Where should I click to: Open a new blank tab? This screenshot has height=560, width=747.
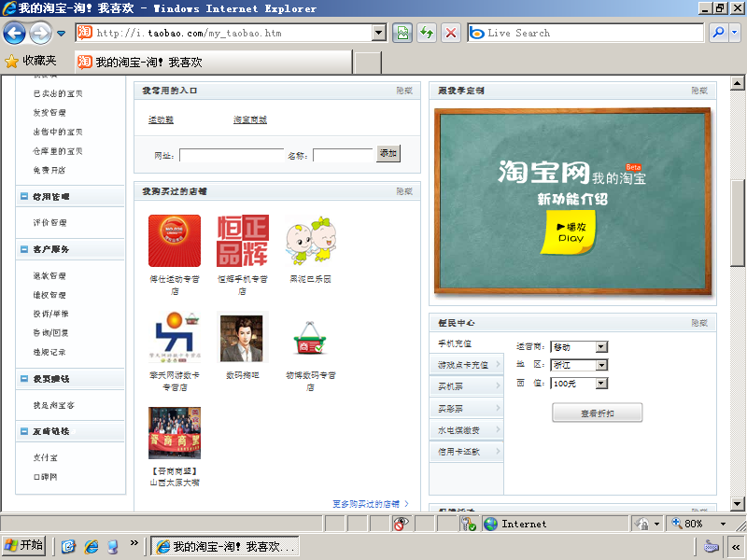(x=368, y=63)
